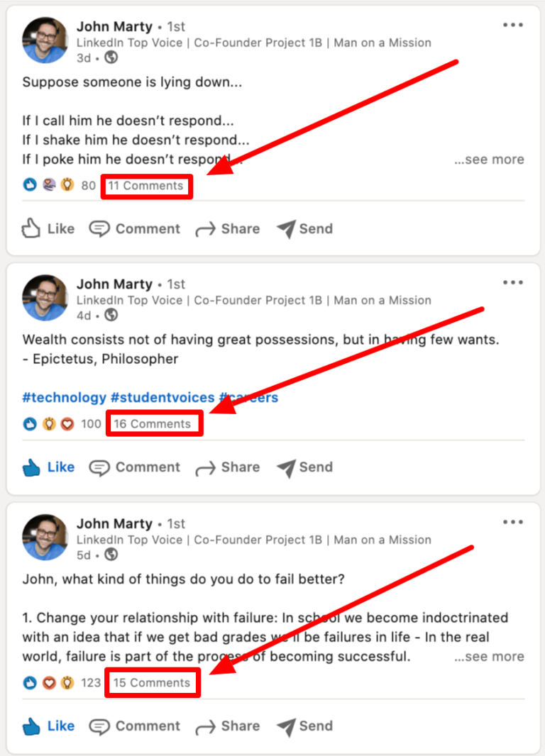The height and width of the screenshot is (756, 545).
Task: Unlike the Epictetus wealth quote post
Action: [48, 467]
